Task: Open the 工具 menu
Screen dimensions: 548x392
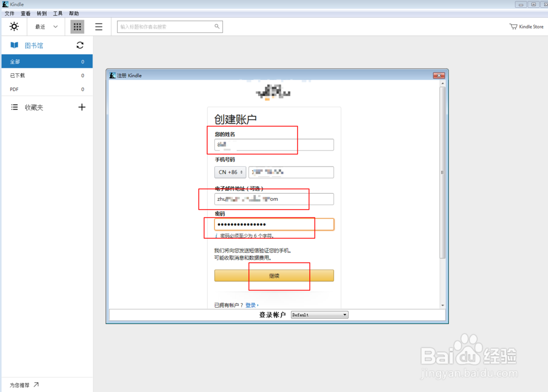Action: pos(58,13)
